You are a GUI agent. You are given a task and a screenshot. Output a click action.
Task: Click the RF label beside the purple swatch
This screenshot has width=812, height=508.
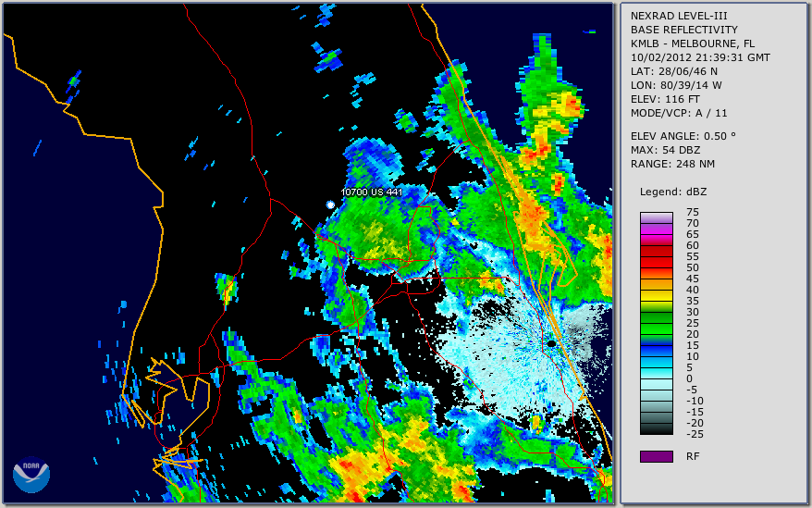693,456
